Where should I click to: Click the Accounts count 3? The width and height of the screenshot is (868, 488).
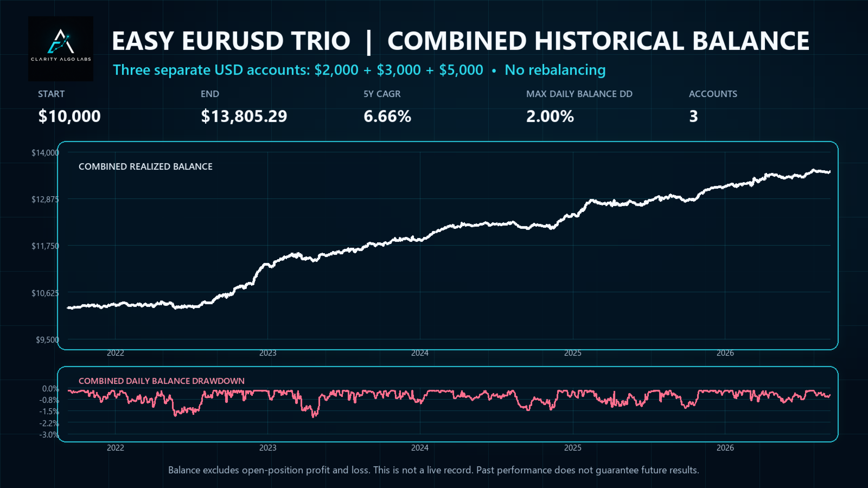(693, 116)
